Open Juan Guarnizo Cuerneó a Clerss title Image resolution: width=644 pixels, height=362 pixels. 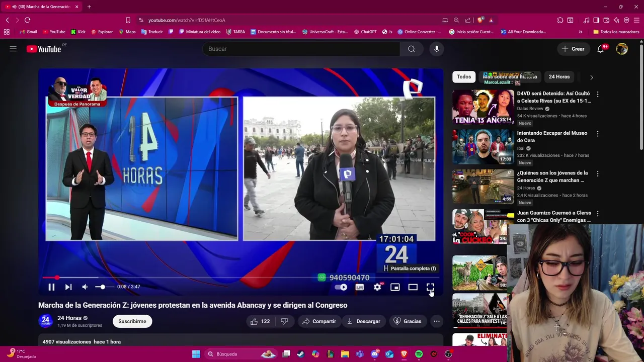tap(554, 216)
